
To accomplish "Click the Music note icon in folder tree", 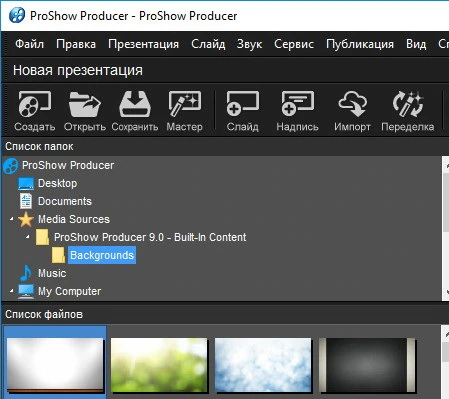I will [x=26, y=273].
